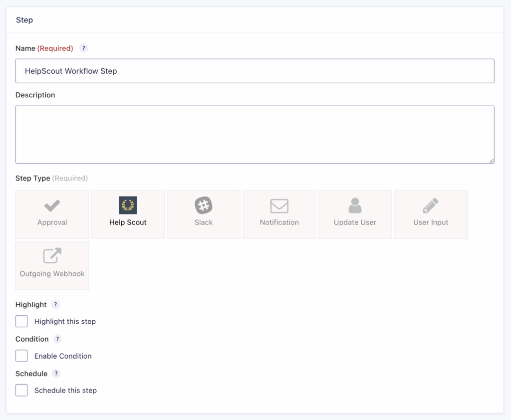
Task: Click the Description textarea resize handle
Action: coord(492,161)
